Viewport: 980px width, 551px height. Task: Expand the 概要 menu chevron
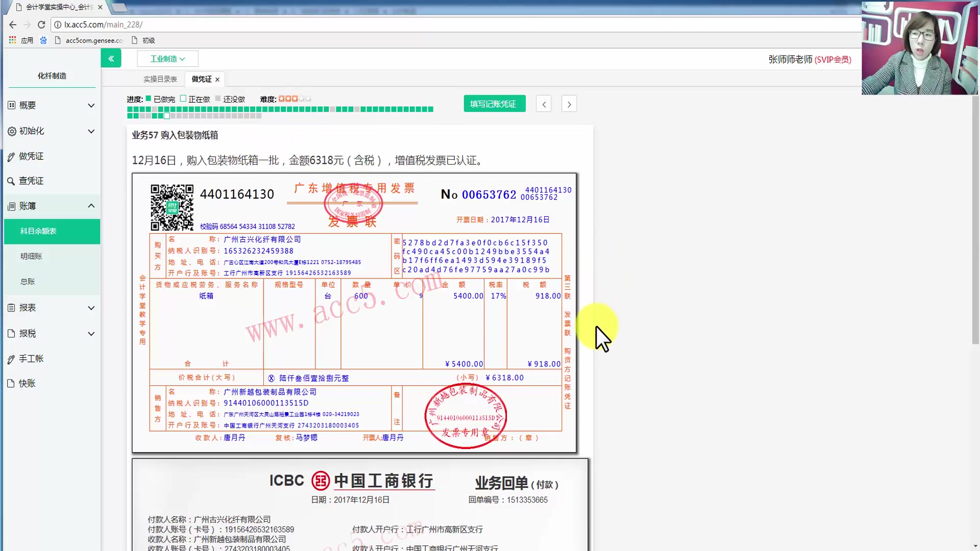91,106
